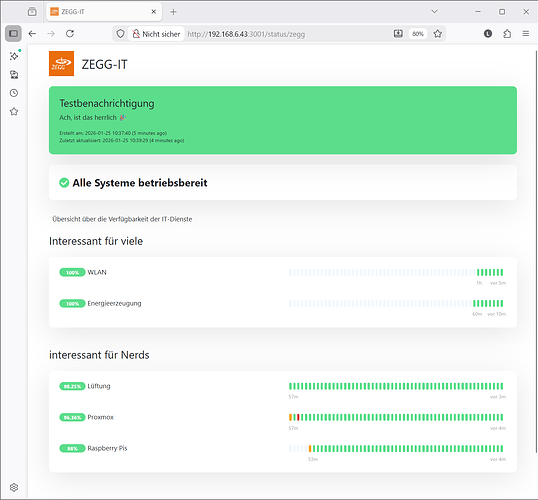The height and width of the screenshot is (500, 538).
Task: Select the ZEGG-IT tab
Action: tap(100, 12)
